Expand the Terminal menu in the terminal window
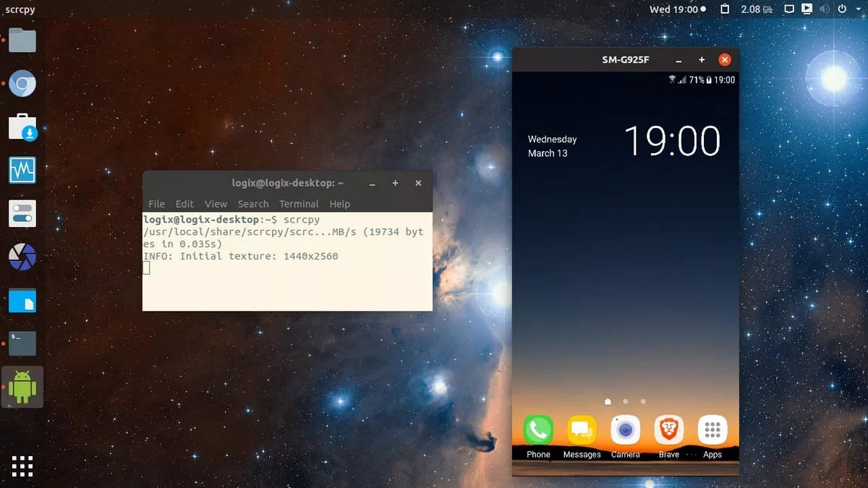Viewport: 868px width, 488px height. click(x=299, y=204)
